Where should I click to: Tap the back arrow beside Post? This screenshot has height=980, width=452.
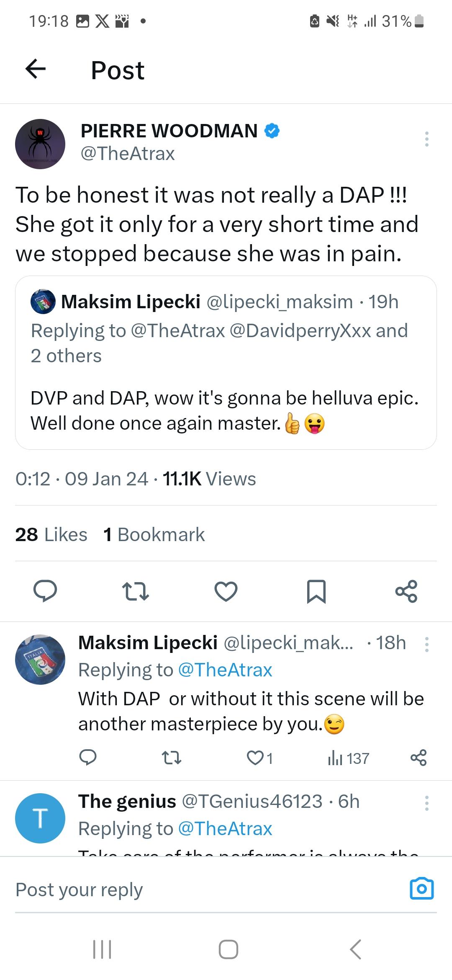[36, 69]
